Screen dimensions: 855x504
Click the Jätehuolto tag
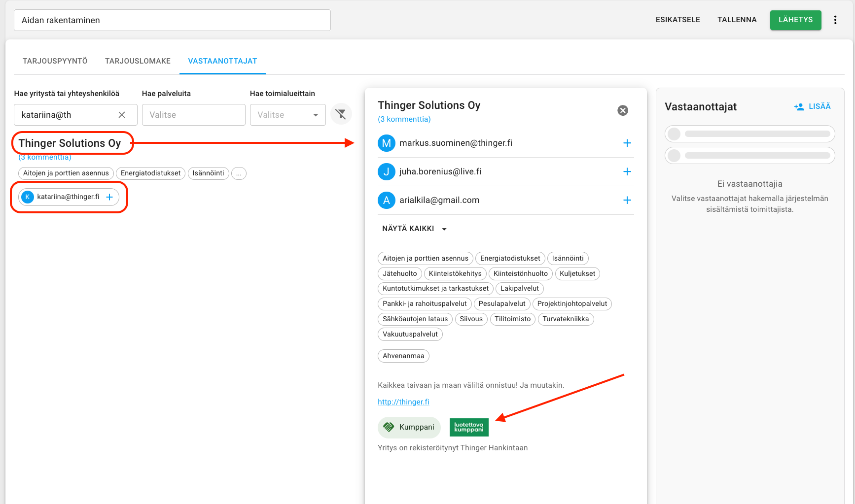[400, 273]
